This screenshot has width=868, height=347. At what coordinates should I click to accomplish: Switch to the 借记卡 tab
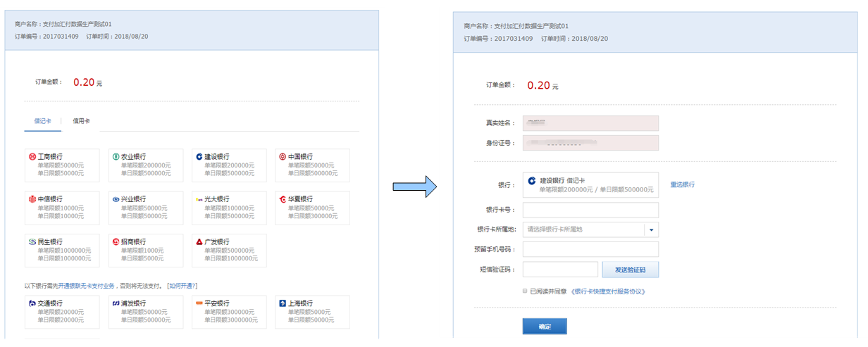tap(42, 121)
